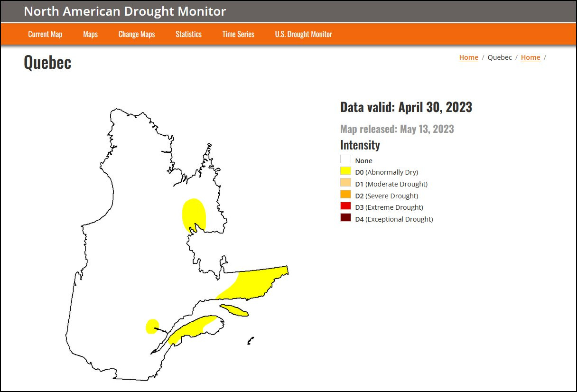Screen dimensions: 577x392
Task: Click the D3 (Extreme Drought) legend label
Action: tap(389, 207)
